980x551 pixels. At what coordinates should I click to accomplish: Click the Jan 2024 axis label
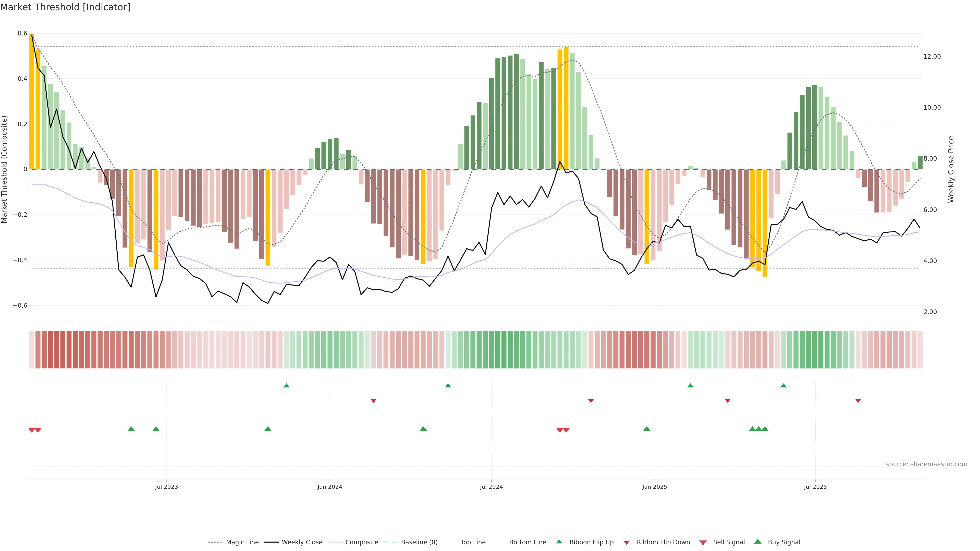(x=329, y=487)
